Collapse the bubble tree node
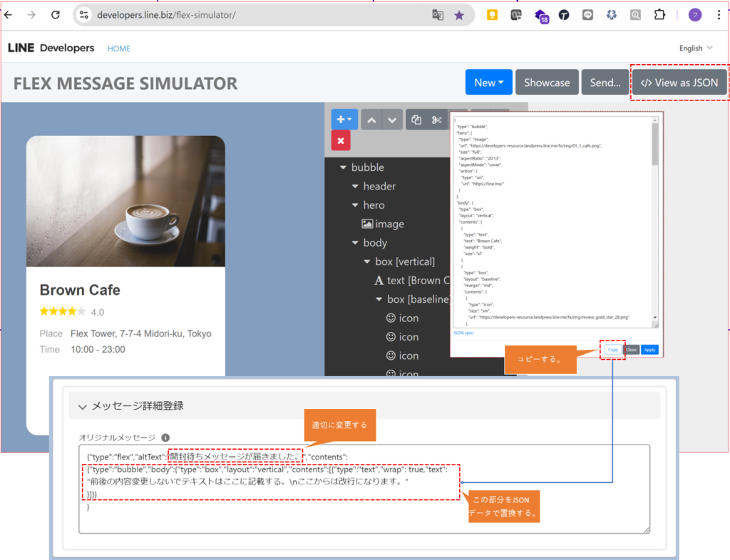Image resolution: width=730 pixels, height=560 pixels. [x=344, y=167]
